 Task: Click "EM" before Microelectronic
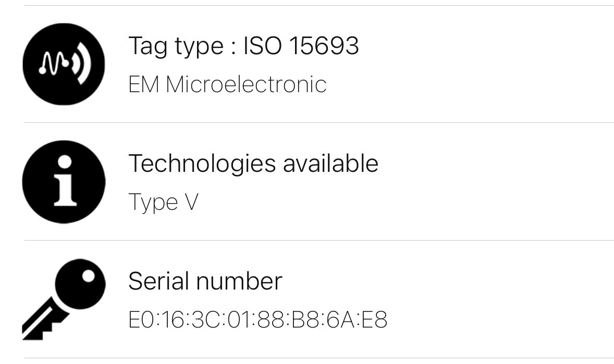[x=143, y=84]
